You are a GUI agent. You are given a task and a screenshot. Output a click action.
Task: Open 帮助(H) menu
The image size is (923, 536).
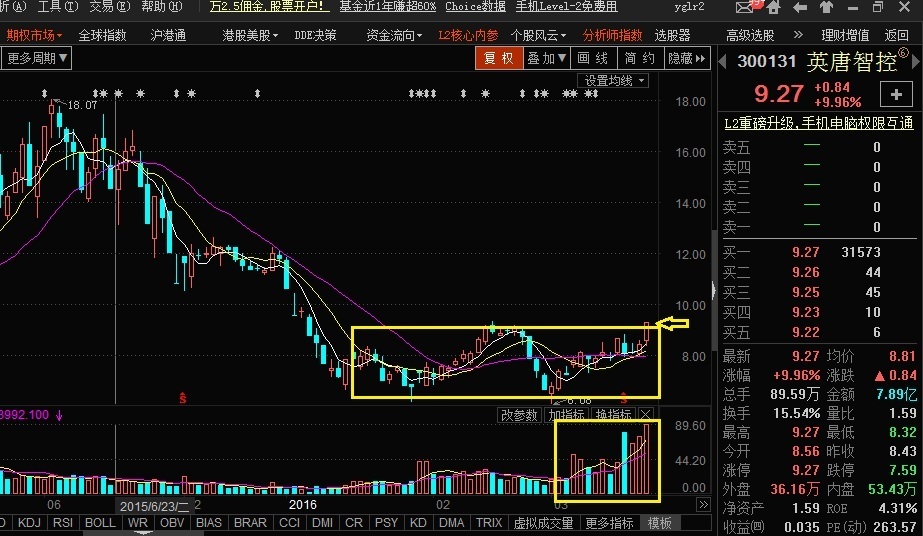162,6
